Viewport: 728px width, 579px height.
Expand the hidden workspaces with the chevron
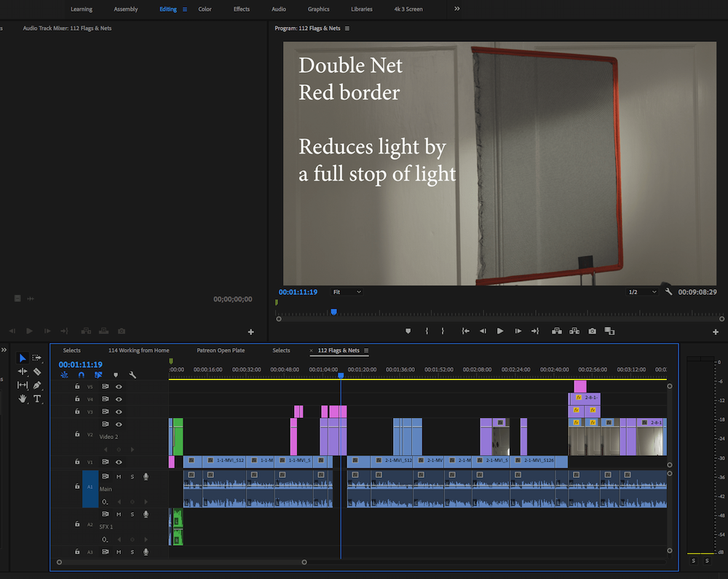point(456,9)
